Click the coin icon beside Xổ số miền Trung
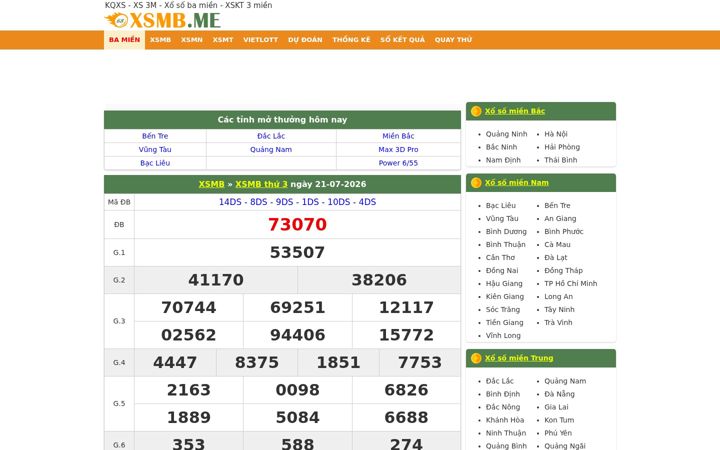The height and width of the screenshot is (450, 720). 476,358
